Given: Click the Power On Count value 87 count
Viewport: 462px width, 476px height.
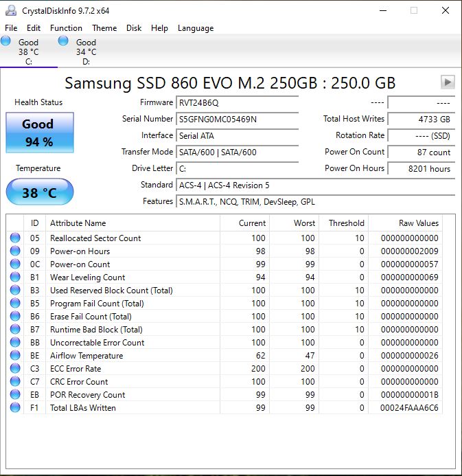Looking at the screenshot, I should (421, 152).
